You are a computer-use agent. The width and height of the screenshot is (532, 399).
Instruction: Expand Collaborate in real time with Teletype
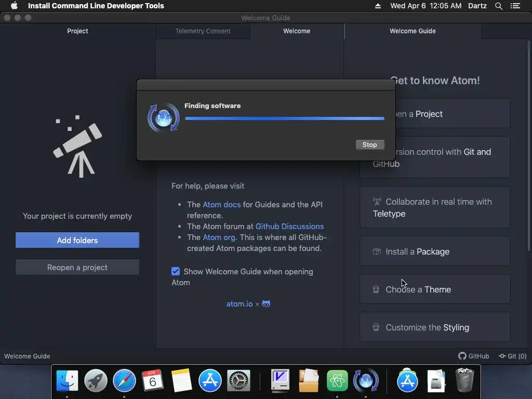pyautogui.click(x=435, y=207)
